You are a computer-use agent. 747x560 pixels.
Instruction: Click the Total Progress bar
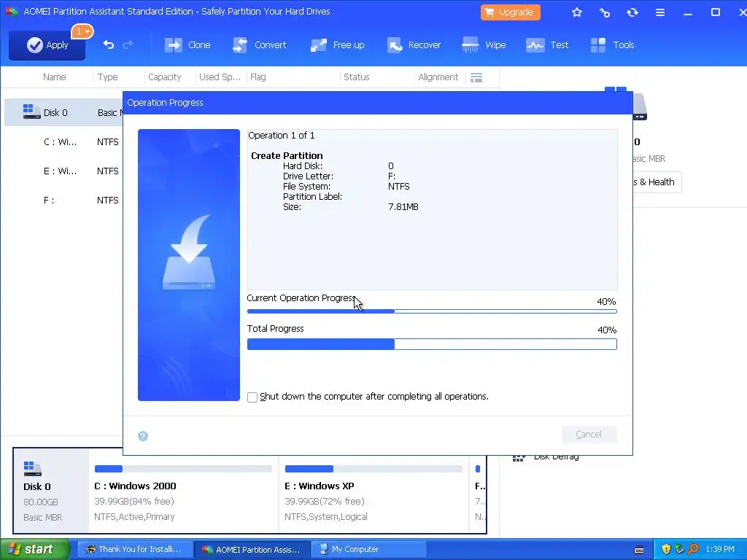[x=432, y=344]
